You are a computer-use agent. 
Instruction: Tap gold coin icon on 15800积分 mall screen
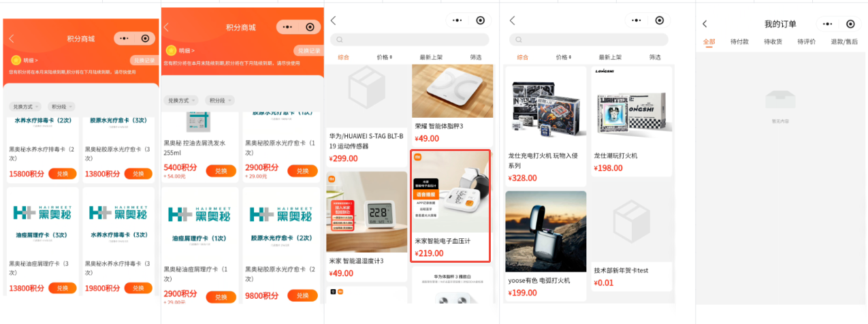tap(16, 60)
